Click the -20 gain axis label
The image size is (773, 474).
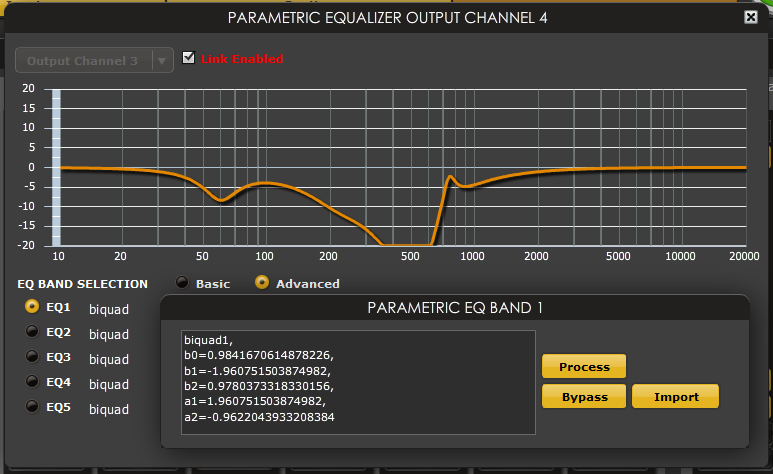point(27,245)
